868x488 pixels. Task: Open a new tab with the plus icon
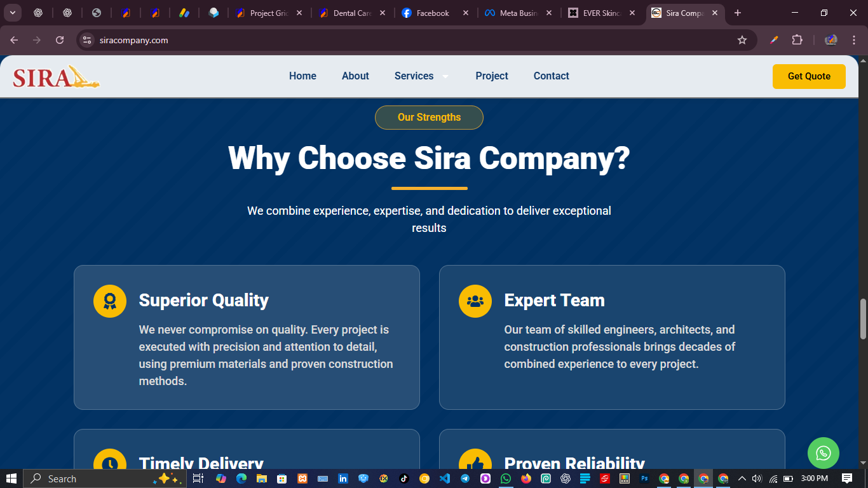tap(737, 13)
